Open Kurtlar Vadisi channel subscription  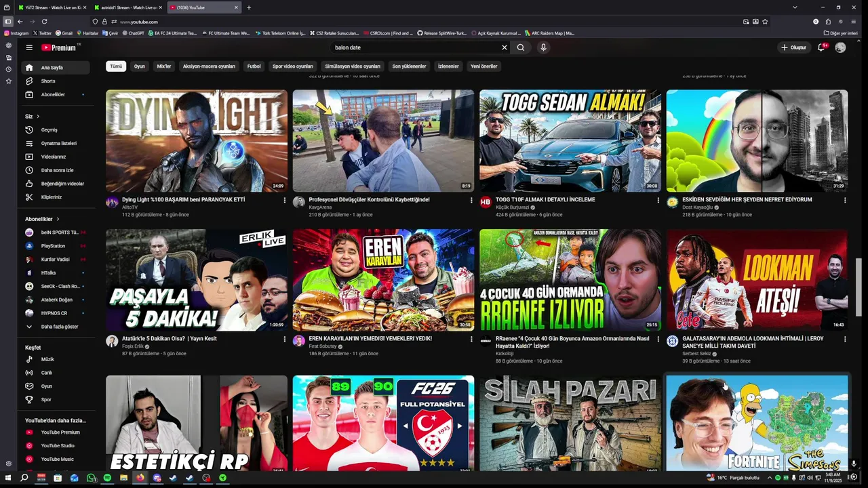point(56,260)
